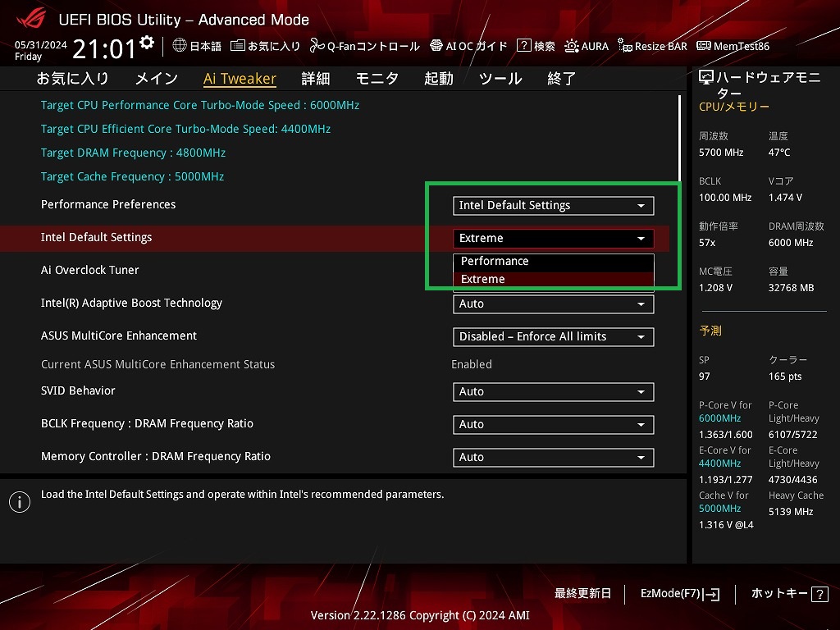Screen dimensions: 840x630
Task: Click the Q-Fanコントロール label
Action: click(373, 46)
